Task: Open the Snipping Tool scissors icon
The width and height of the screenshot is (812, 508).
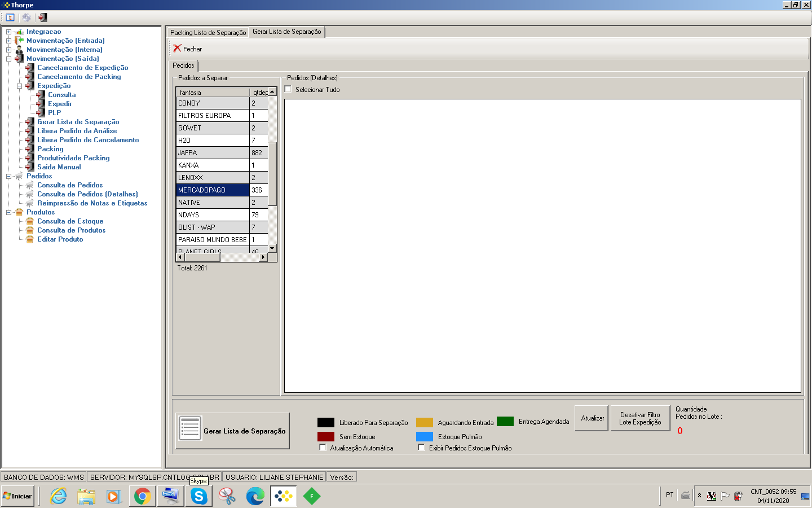Action: pos(227,496)
